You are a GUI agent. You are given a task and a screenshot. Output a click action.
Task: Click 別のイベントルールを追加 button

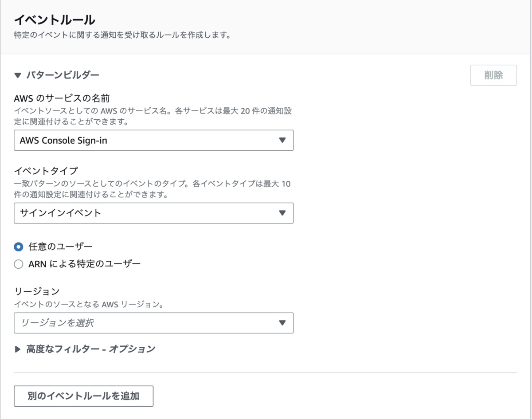[83, 396]
